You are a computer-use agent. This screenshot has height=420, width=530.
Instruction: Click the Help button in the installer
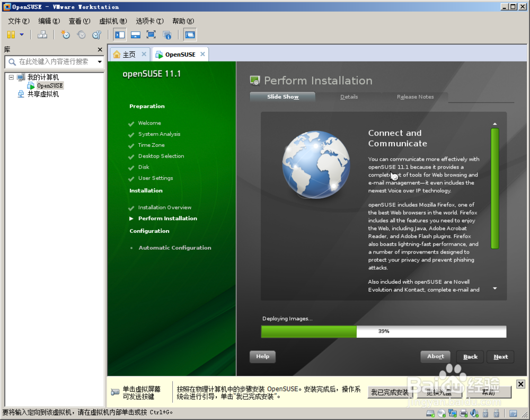point(263,356)
